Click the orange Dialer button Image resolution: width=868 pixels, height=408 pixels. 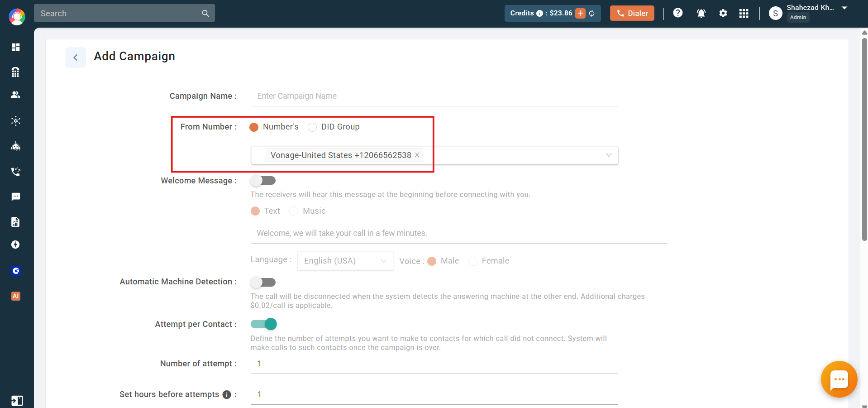632,13
